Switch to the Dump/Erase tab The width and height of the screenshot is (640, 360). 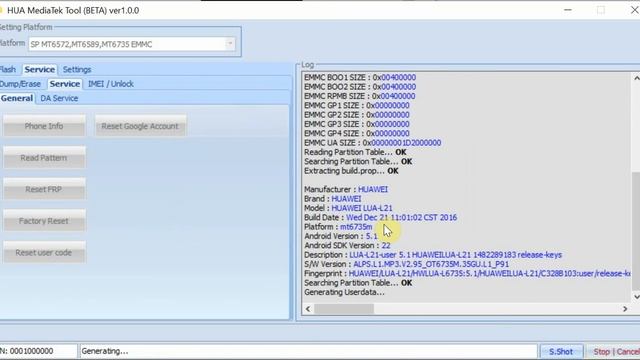tap(20, 84)
